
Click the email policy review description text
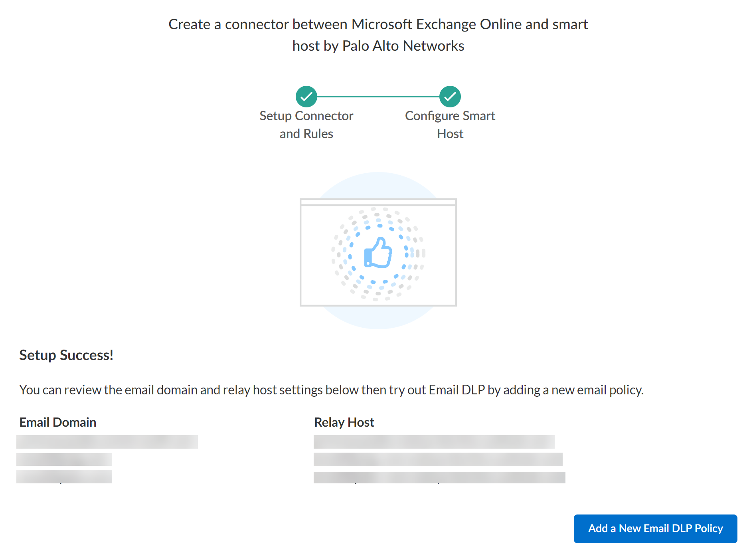pos(331,390)
